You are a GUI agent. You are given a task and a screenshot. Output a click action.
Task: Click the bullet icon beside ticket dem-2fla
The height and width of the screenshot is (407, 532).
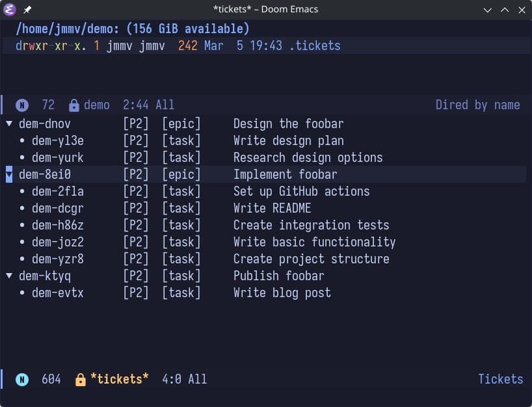coord(22,191)
